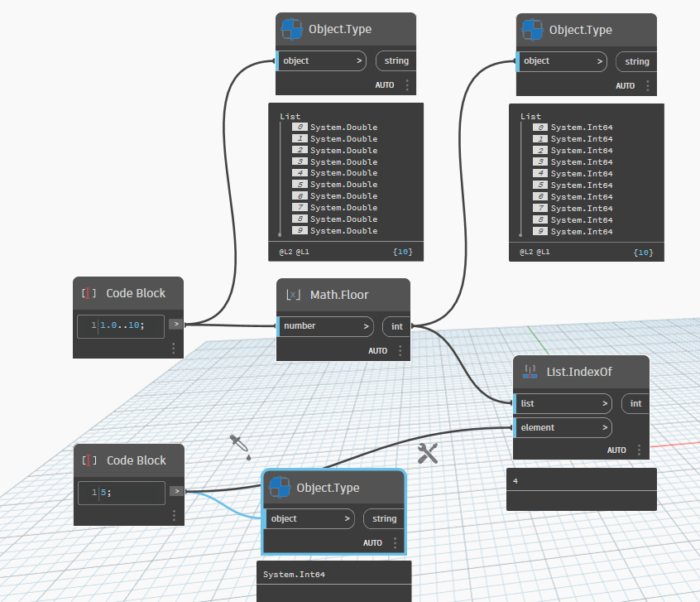The image size is (700, 602).
Task: Click the {10} count under the System.Double list
Action: [x=402, y=252]
